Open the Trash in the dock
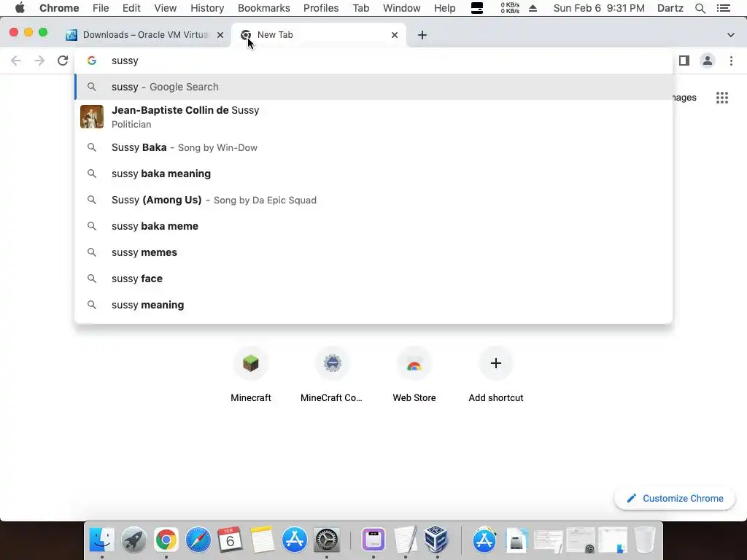This screenshot has height=560, width=747. pos(645,540)
